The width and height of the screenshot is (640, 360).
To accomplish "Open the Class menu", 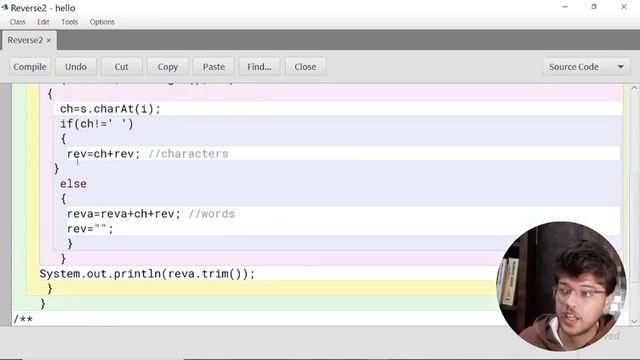I will [17, 22].
